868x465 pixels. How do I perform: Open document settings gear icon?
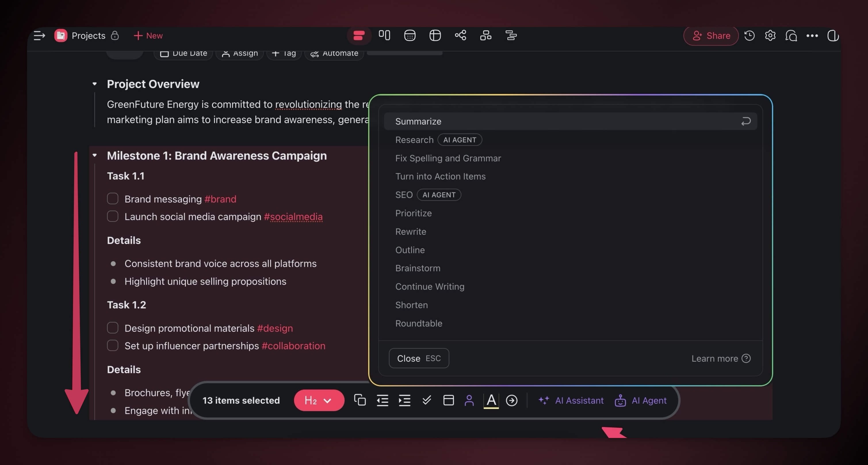pos(770,35)
